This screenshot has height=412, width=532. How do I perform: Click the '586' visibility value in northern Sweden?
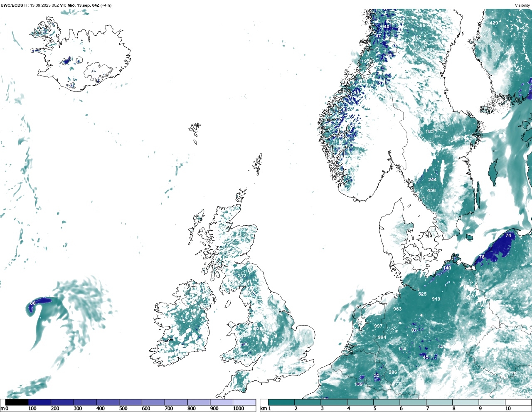[x=421, y=25]
